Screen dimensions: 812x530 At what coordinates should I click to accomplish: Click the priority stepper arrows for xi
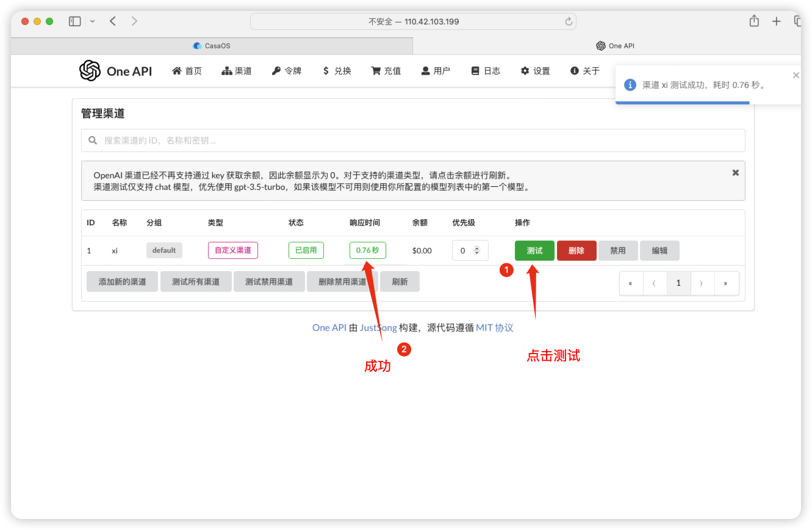[x=477, y=250]
